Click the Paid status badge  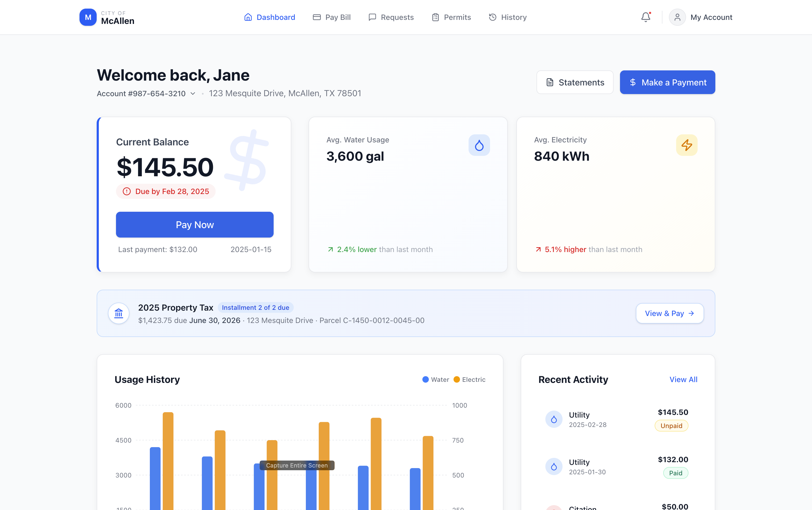(676, 473)
